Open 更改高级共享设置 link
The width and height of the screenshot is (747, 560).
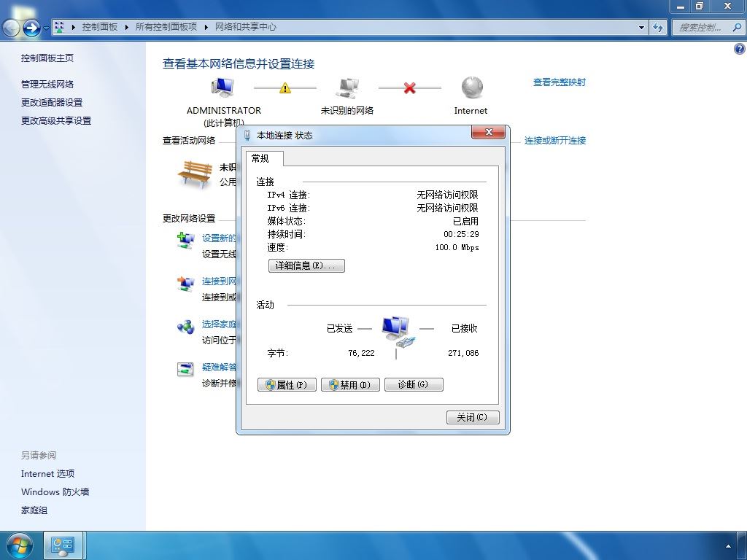(55, 121)
